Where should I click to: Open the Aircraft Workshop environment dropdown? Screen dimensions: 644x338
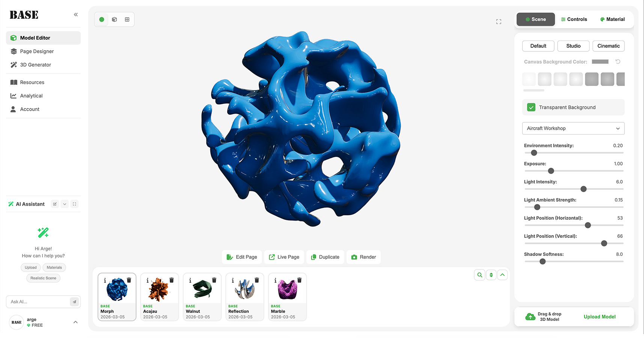pyautogui.click(x=573, y=128)
